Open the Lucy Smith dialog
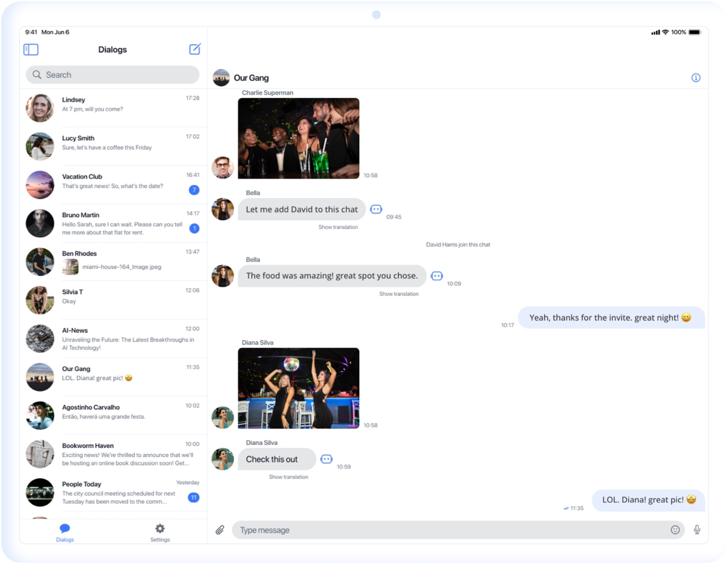Viewport: 728px width, 564px height. [x=113, y=146]
